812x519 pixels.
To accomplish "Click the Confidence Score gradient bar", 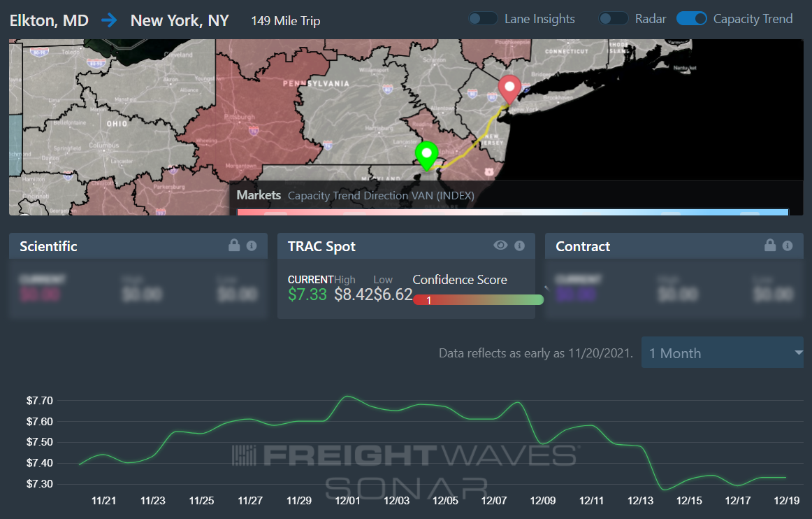I will pyautogui.click(x=479, y=299).
